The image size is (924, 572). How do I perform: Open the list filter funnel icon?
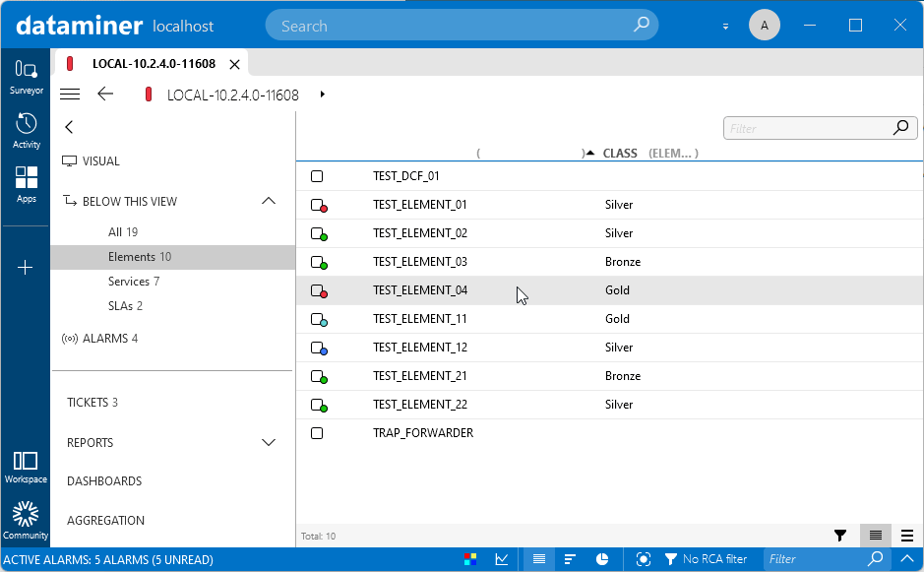click(840, 536)
